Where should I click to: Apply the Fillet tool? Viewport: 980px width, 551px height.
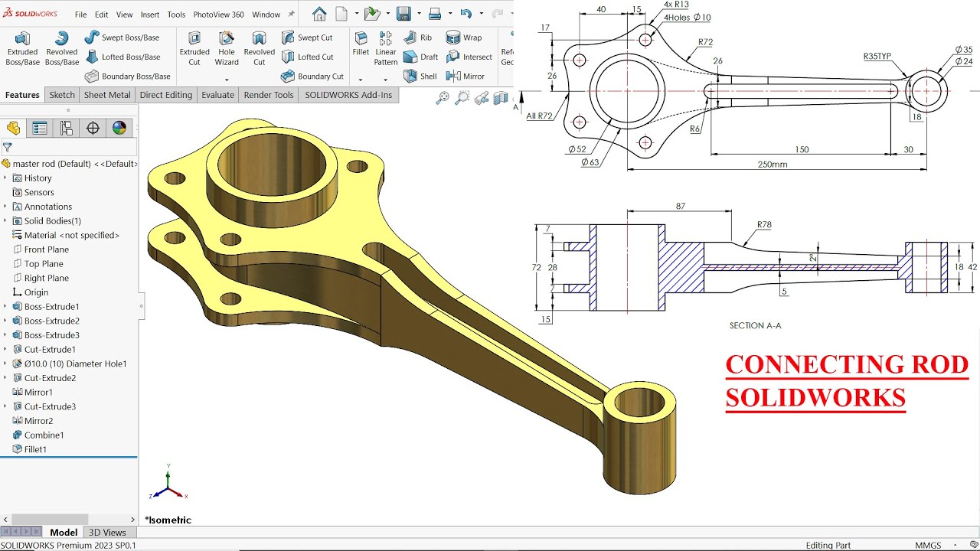coord(361,44)
